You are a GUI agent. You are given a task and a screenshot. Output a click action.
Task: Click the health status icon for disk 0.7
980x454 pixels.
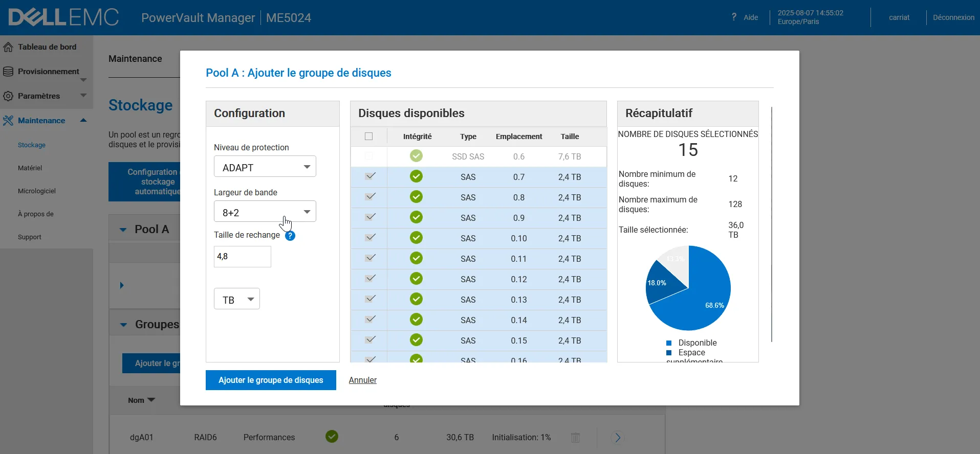(416, 177)
